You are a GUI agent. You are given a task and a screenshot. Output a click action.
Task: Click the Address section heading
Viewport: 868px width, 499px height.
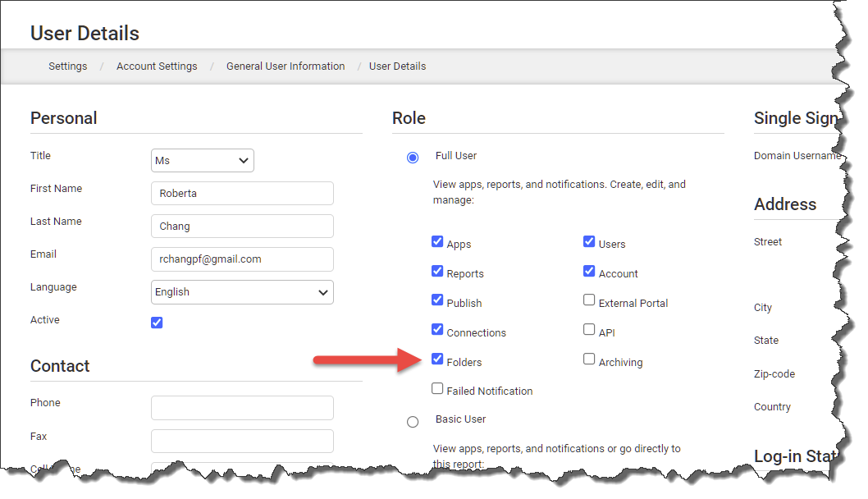click(x=785, y=204)
